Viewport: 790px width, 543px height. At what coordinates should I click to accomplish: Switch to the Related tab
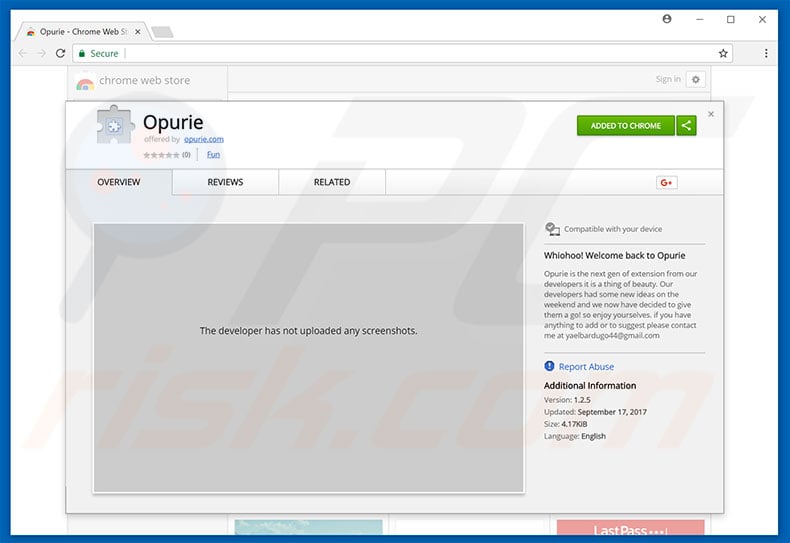(x=332, y=182)
